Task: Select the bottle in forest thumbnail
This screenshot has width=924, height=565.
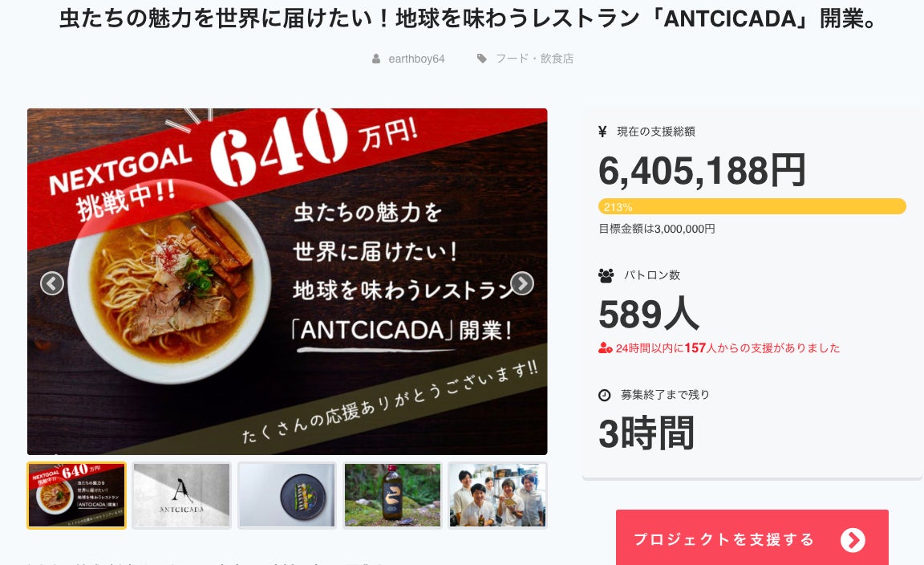Action: click(392, 495)
